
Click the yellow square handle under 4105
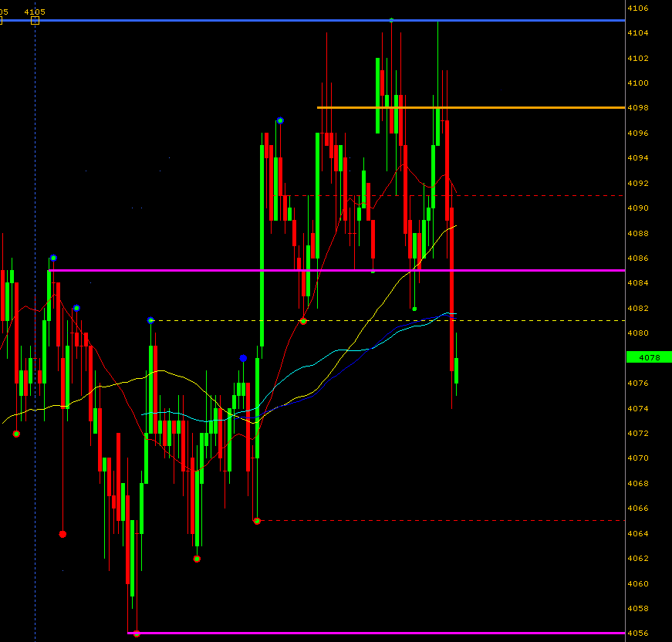point(35,21)
